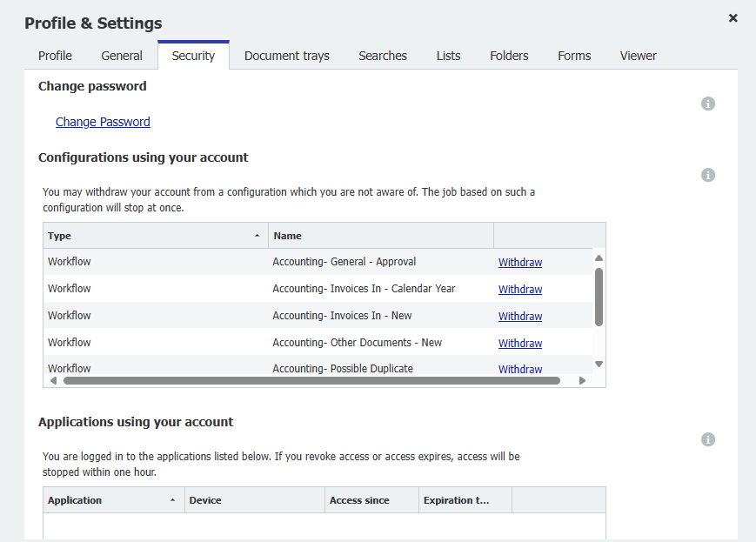The image size is (756, 542).
Task: Switch to the General tab
Action: [x=121, y=55]
